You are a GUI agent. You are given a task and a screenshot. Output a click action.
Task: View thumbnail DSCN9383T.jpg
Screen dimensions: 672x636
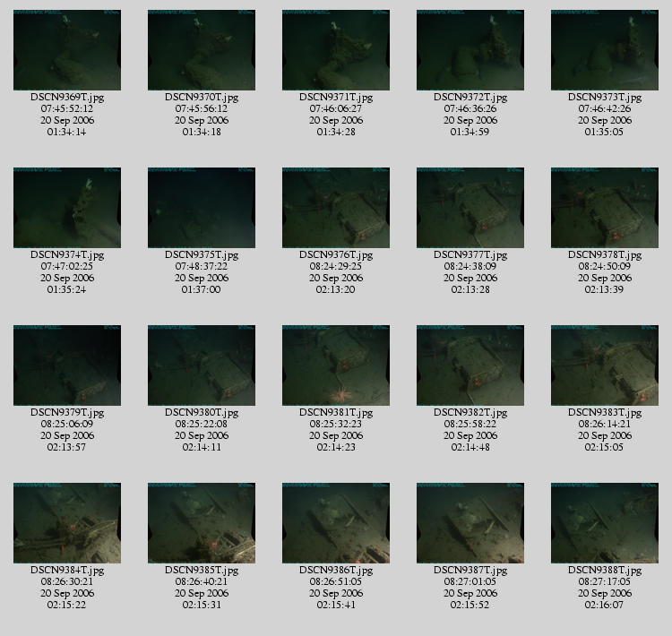pos(604,365)
